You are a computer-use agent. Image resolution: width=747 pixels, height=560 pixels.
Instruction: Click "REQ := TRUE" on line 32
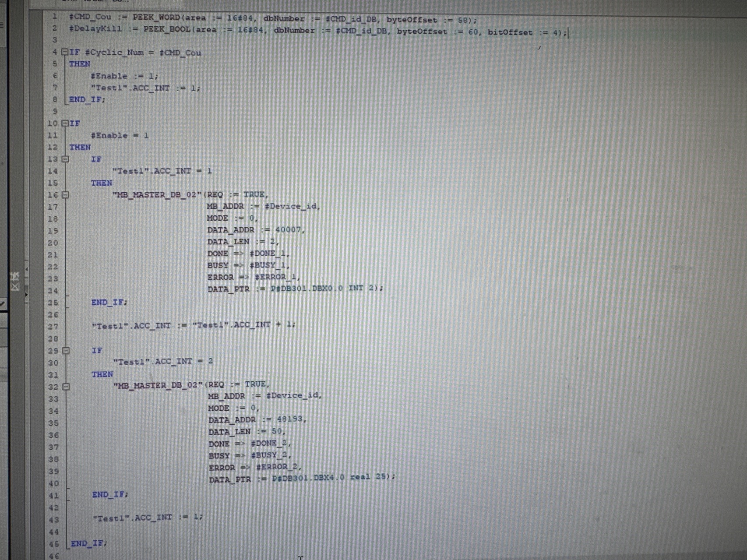237,384
